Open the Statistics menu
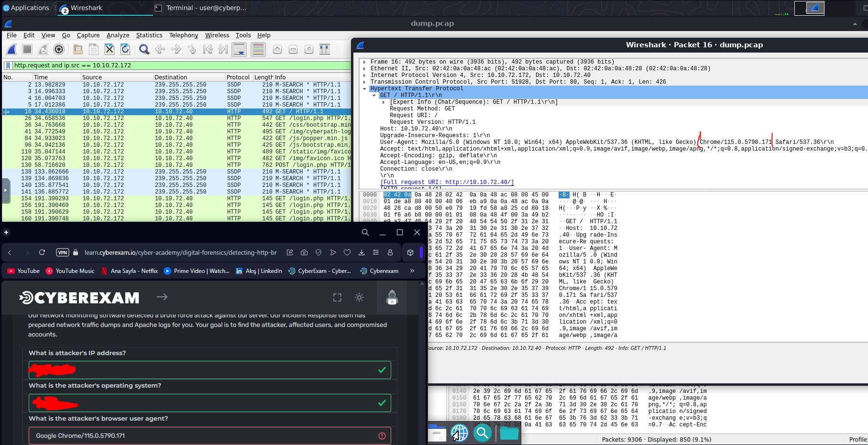 tap(149, 35)
